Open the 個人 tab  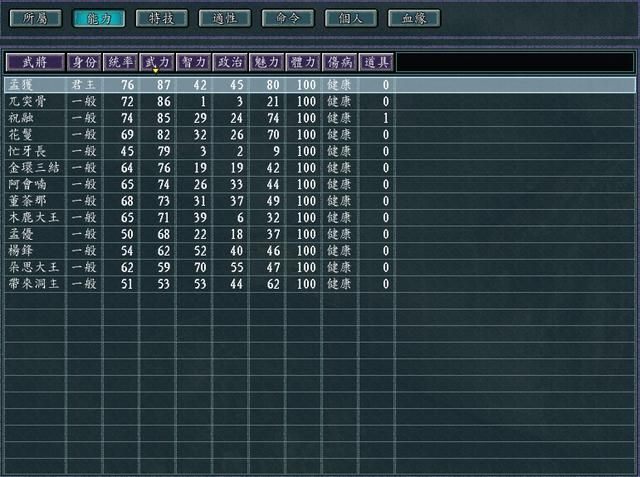point(351,18)
